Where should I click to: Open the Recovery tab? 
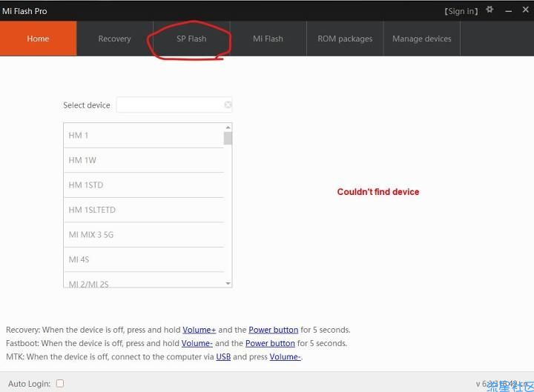pos(115,39)
